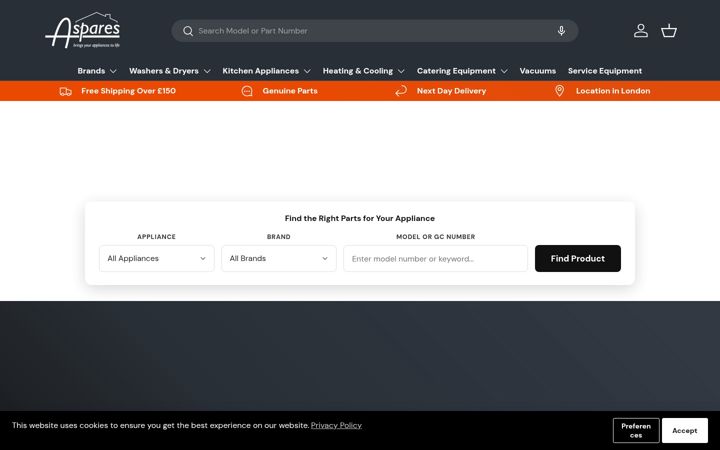Expand the Heating & Cooling menu
720x450 pixels.
(x=363, y=71)
